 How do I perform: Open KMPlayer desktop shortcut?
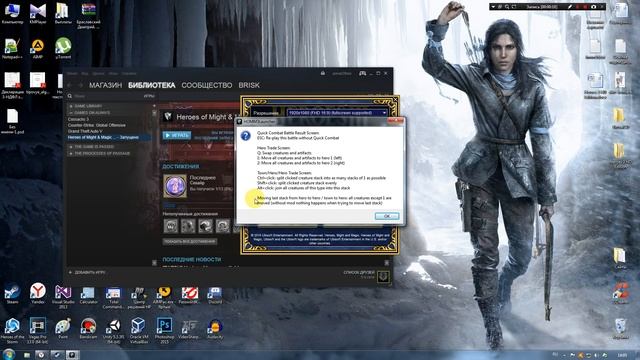(38, 13)
